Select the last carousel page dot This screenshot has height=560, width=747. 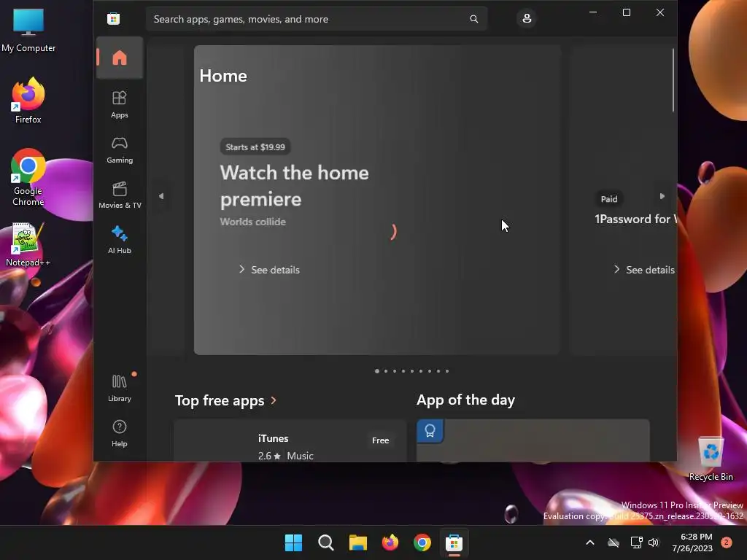click(447, 371)
